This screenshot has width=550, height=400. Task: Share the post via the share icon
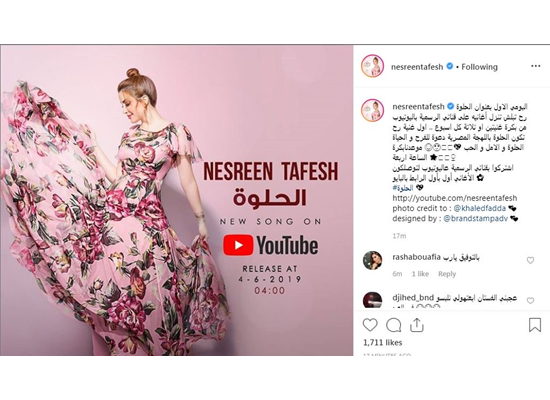[x=417, y=325]
